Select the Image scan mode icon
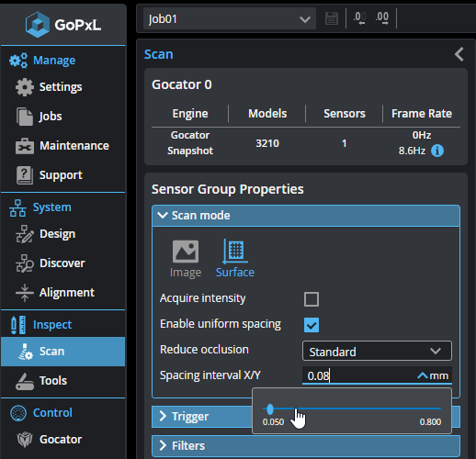The height and width of the screenshot is (459, 476). pos(186,258)
